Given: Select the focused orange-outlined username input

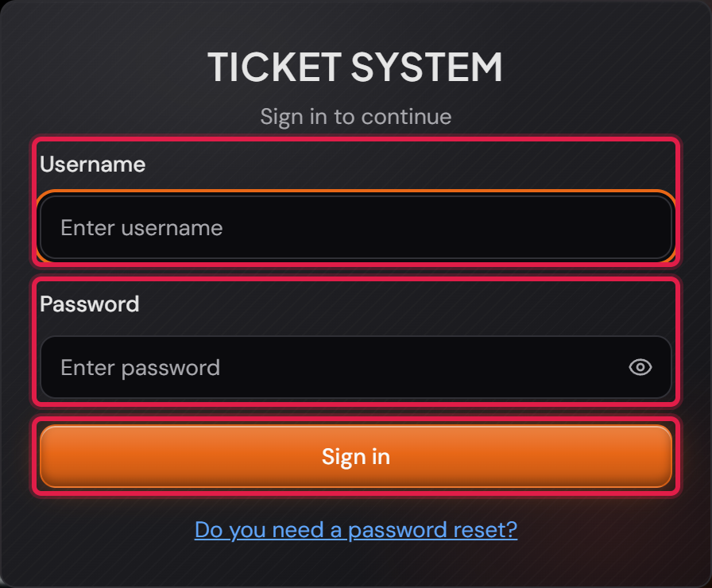Looking at the screenshot, I should (355, 227).
